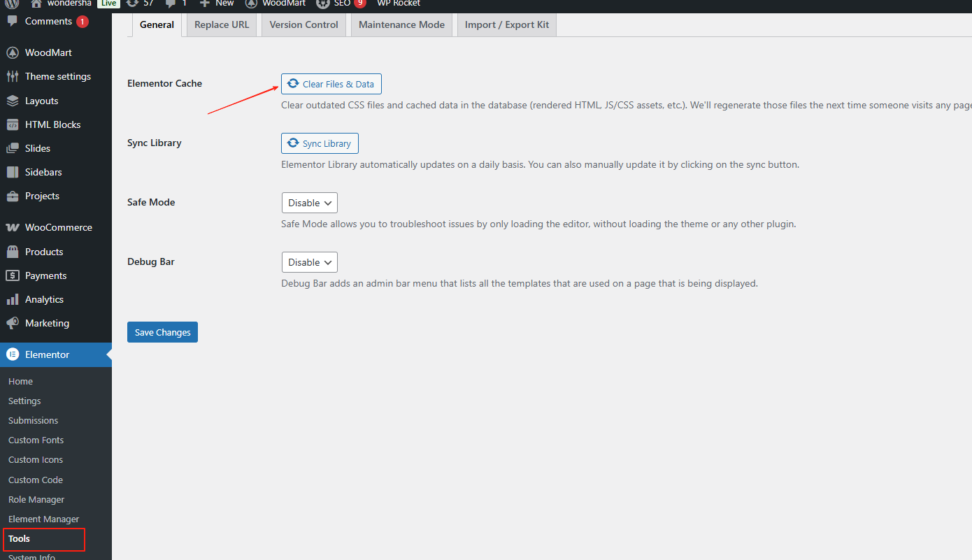
Task: Save changes with the blue button
Action: (162, 332)
